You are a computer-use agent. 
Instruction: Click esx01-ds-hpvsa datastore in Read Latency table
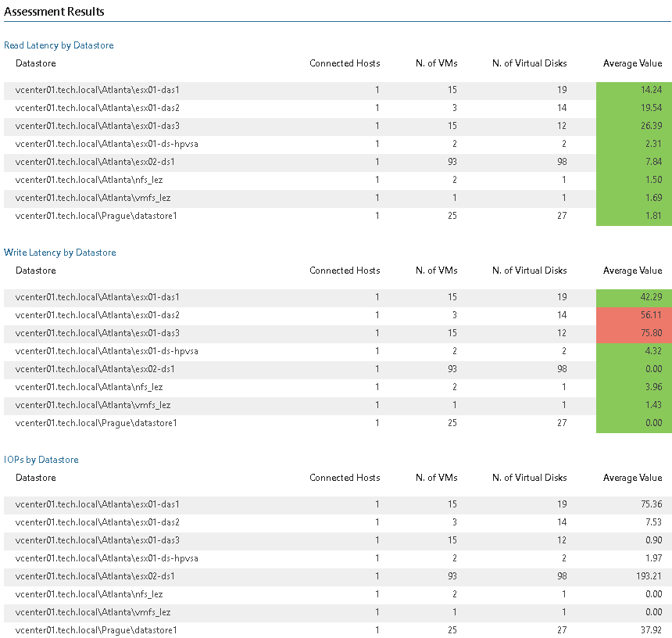click(x=106, y=144)
